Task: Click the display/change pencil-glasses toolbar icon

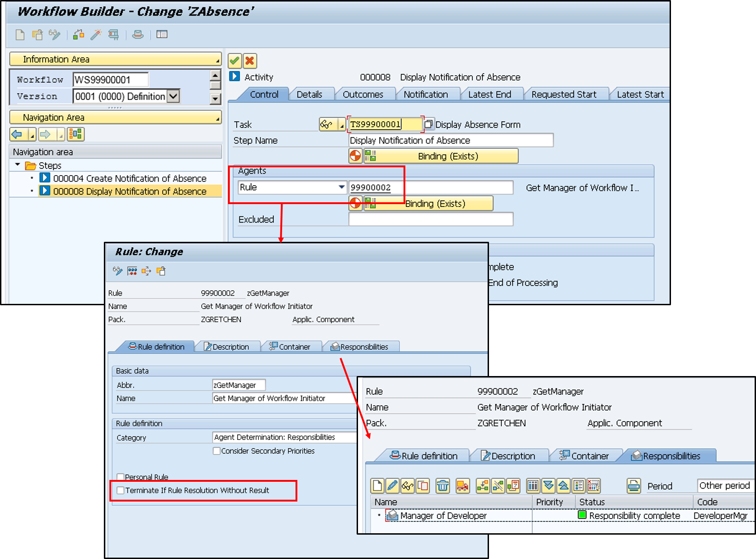Action: pyautogui.click(x=55, y=34)
